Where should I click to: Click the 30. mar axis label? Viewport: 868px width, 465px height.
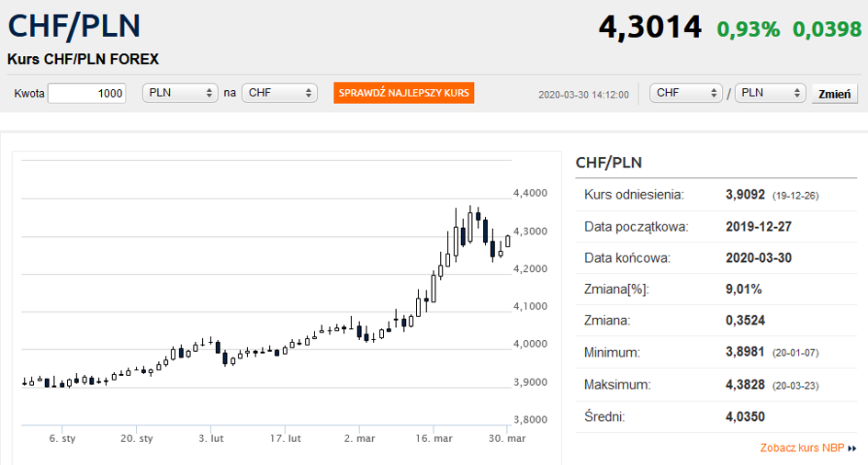click(x=507, y=438)
